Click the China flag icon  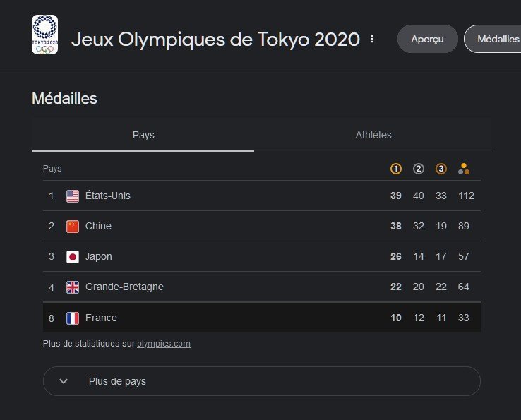73,227
